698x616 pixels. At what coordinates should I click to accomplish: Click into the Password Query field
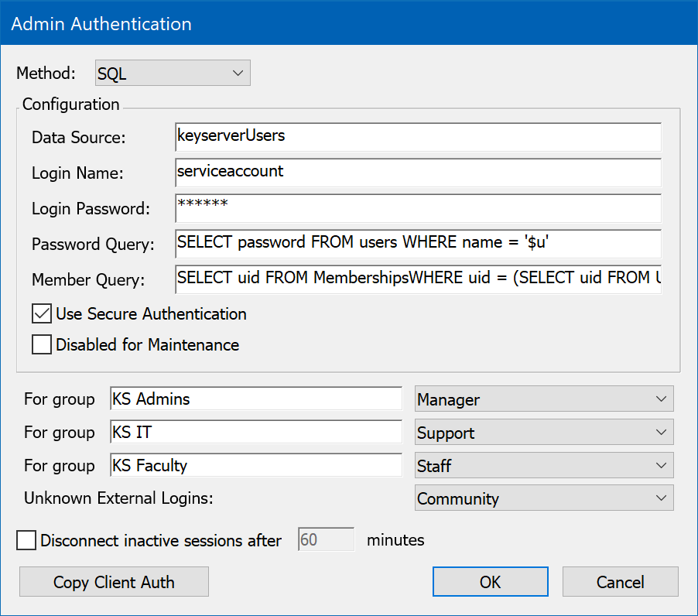pos(418,243)
